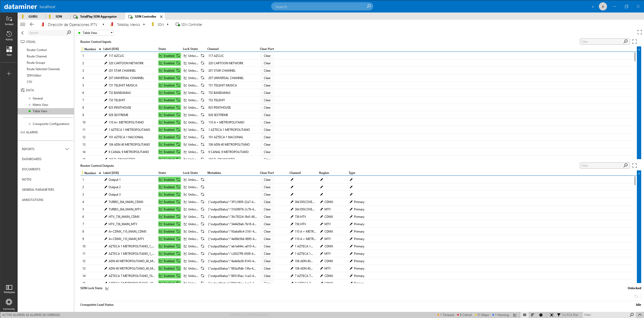Open the Crosspoints Configurations page
This screenshot has width=644, height=318.
click(x=51, y=124)
